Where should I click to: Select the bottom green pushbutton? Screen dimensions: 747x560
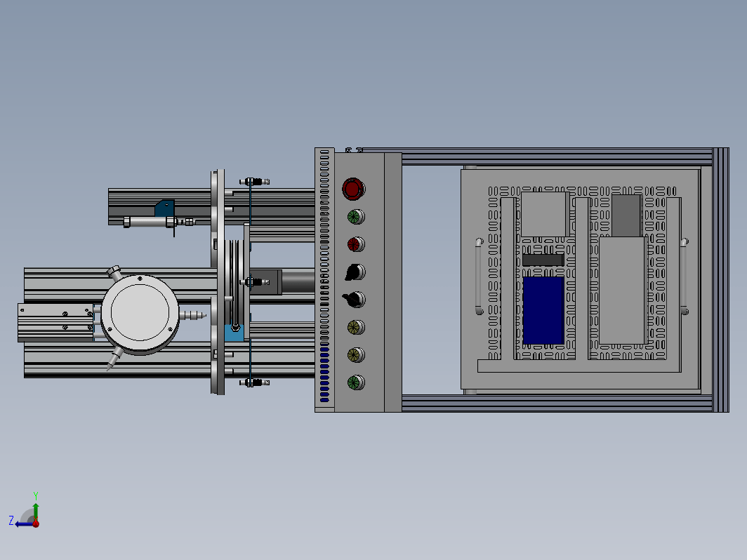(355, 383)
